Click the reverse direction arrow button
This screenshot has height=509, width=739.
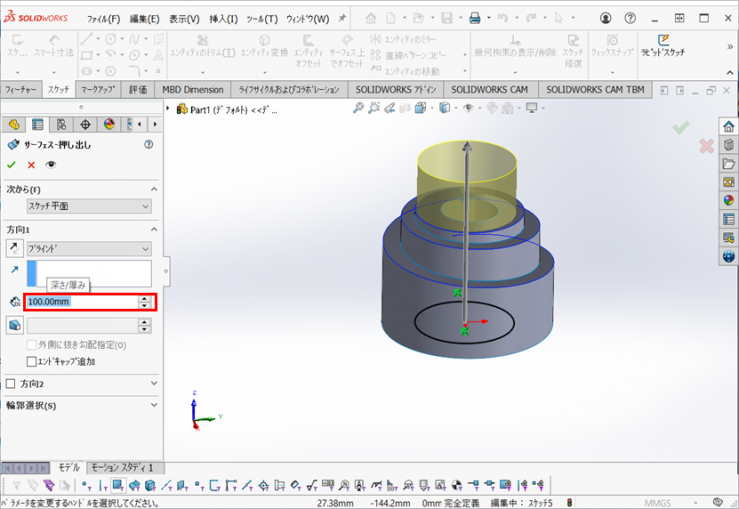point(14,248)
